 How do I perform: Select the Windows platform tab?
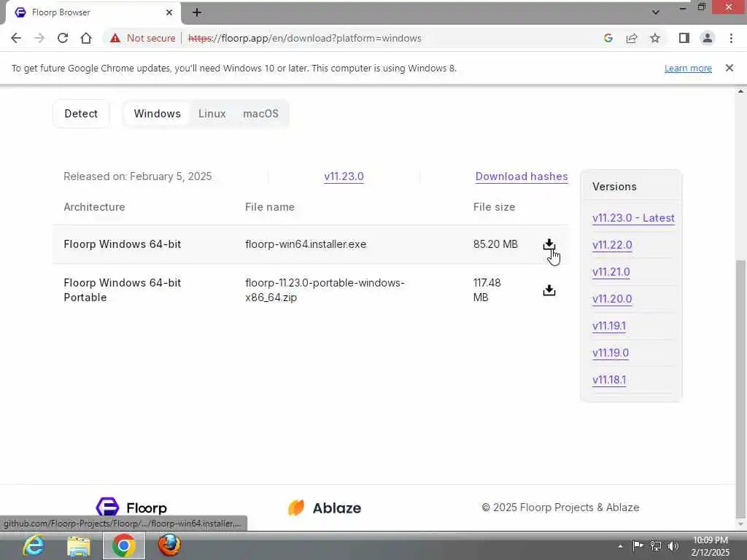[x=158, y=114]
